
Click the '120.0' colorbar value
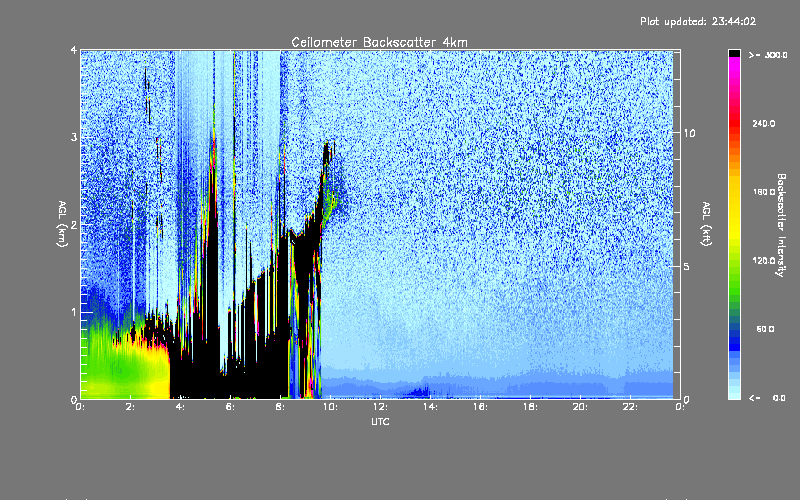click(x=764, y=261)
